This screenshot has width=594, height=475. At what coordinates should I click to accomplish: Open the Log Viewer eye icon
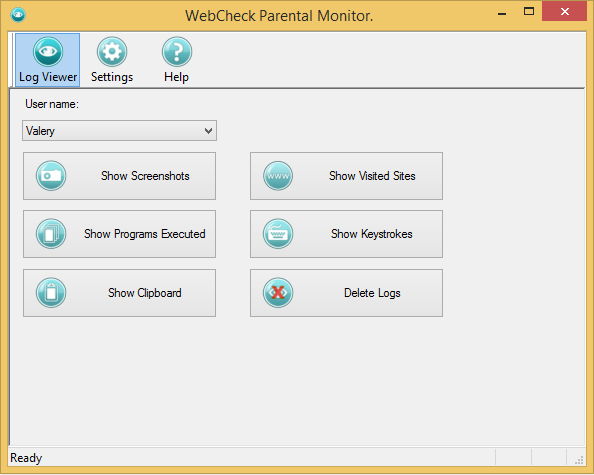48,52
